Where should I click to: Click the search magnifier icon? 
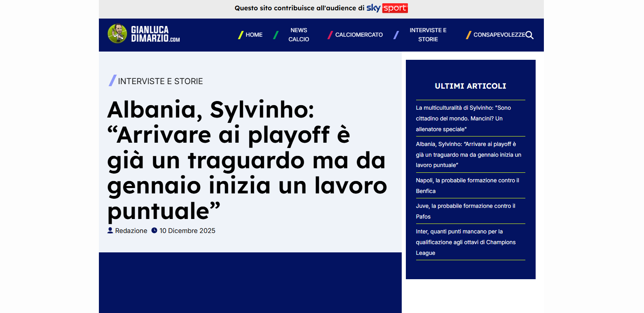[529, 35]
